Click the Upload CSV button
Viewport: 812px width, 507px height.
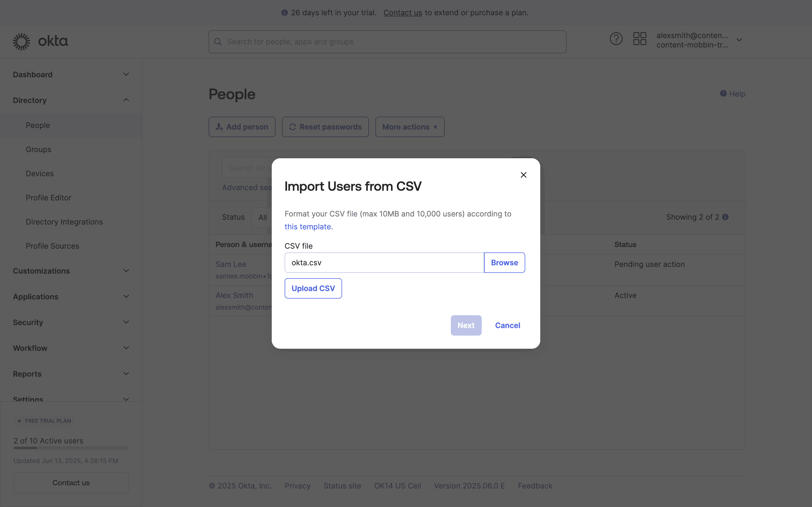coord(313,288)
